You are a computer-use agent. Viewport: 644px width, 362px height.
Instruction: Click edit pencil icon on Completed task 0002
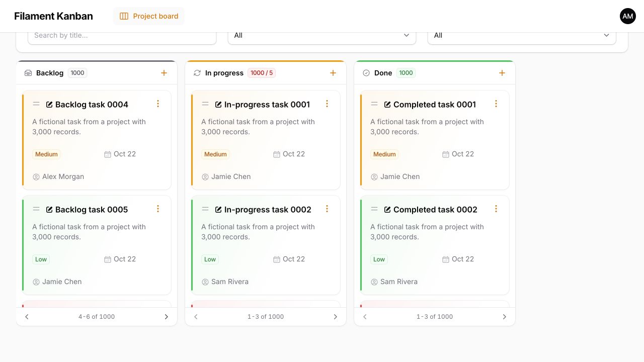pyautogui.click(x=387, y=210)
